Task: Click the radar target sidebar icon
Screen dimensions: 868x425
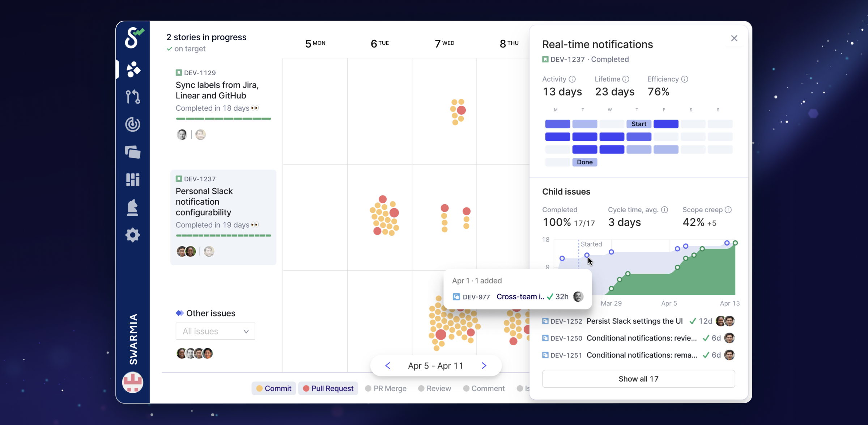Action: click(133, 124)
